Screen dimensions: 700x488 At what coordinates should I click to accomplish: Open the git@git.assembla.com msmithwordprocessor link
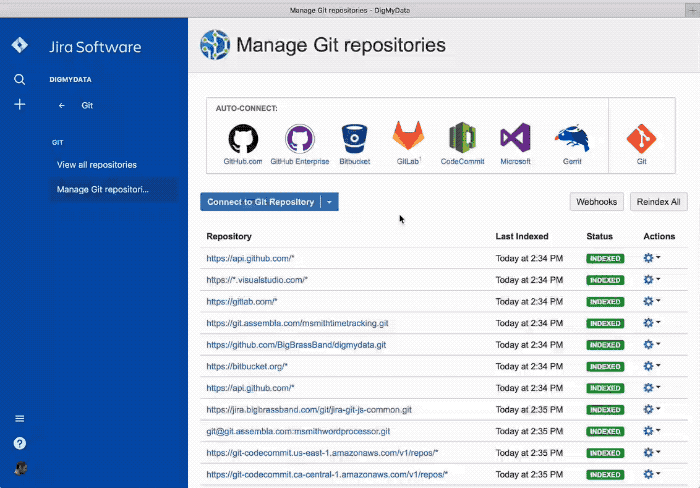click(x=298, y=431)
